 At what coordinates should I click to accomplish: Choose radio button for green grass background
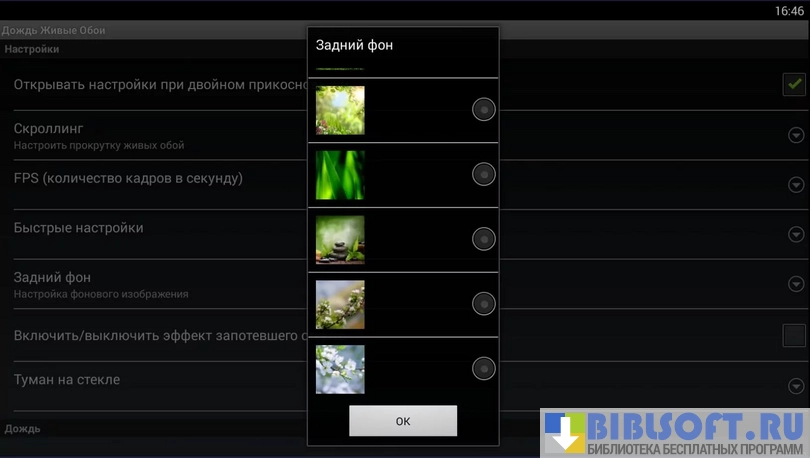tap(484, 175)
